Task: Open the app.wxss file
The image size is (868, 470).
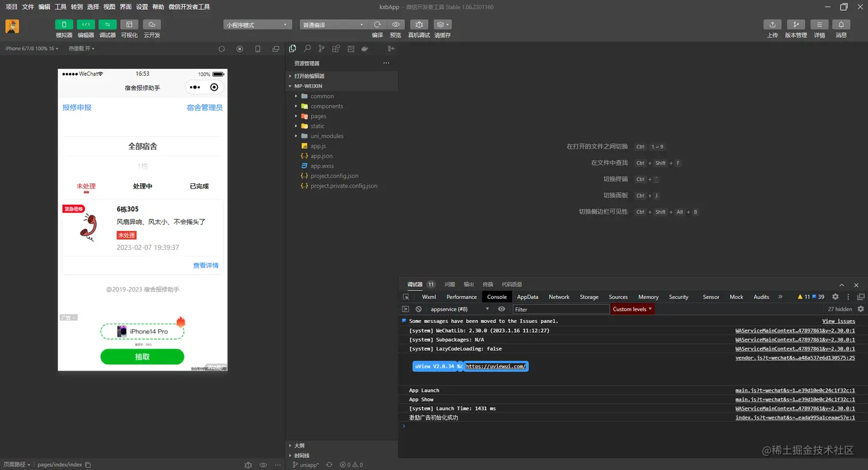Action: coord(342,166)
